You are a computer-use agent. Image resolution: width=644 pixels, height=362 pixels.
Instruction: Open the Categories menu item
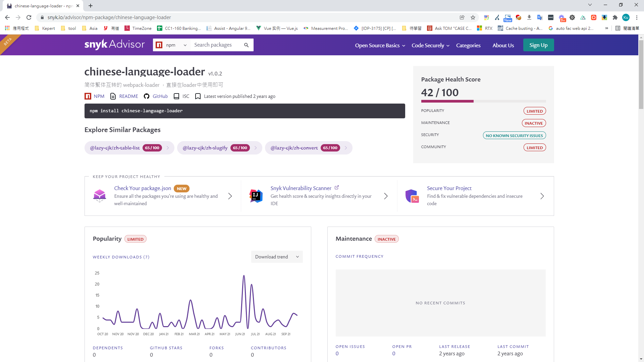(x=468, y=45)
